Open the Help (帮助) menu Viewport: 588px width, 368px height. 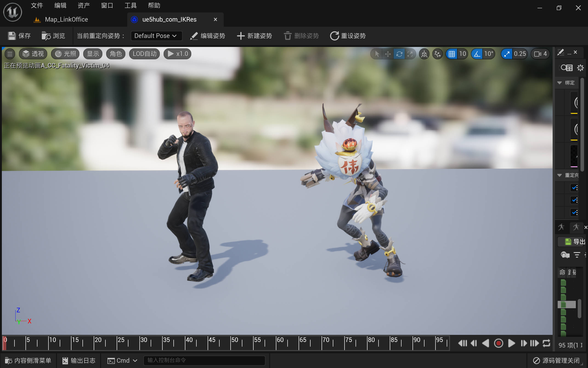154,5
